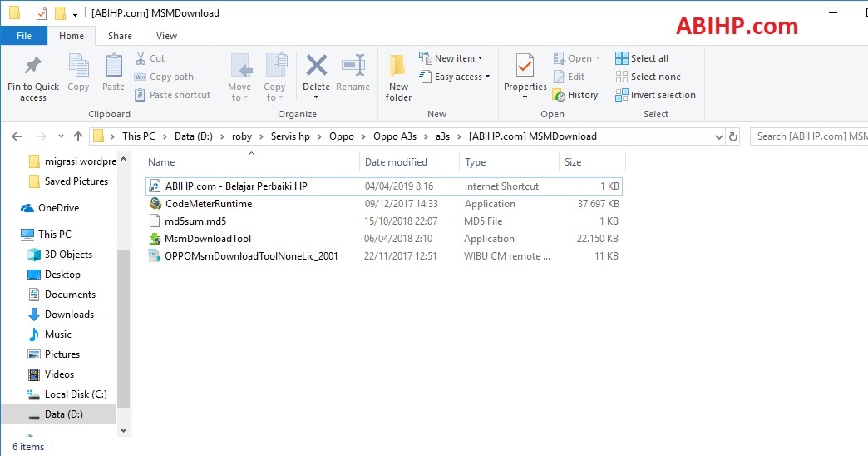Screen dimensions: 868x456
Task: Expand the Delete dropdown arrow
Action: 316,97
